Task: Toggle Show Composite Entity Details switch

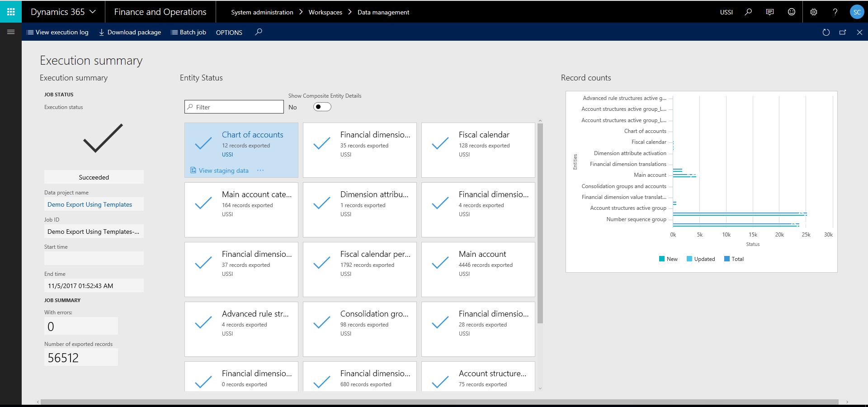Action: coord(322,107)
